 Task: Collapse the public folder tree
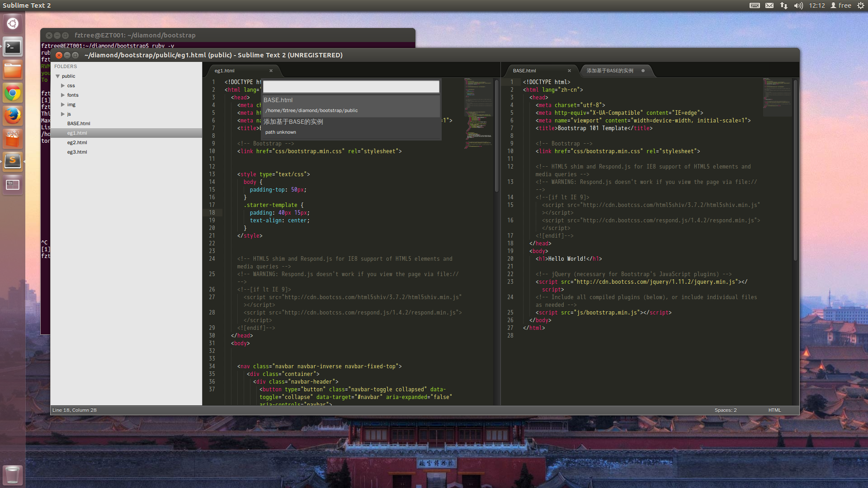point(57,76)
